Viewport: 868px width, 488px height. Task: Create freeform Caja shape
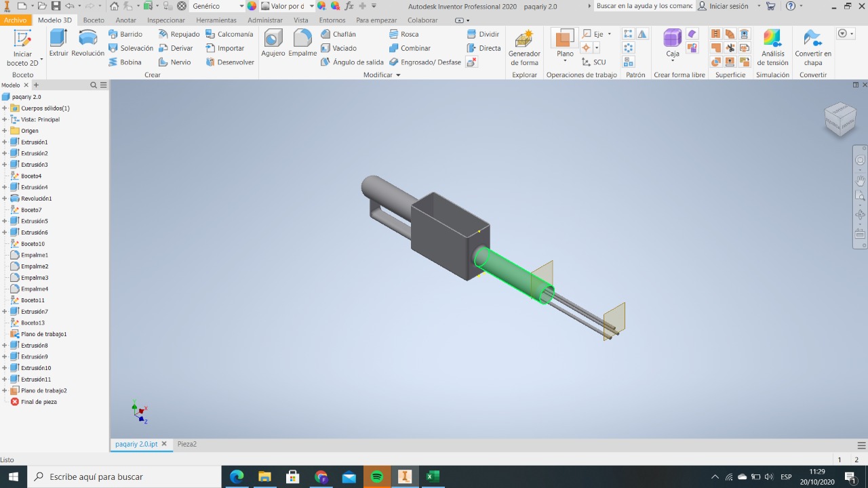(x=672, y=43)
